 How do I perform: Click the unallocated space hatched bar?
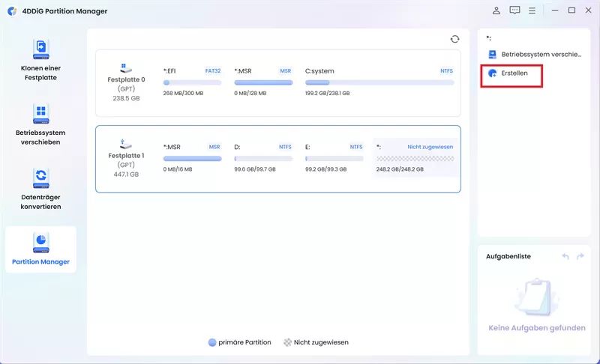tap(415, 159)
